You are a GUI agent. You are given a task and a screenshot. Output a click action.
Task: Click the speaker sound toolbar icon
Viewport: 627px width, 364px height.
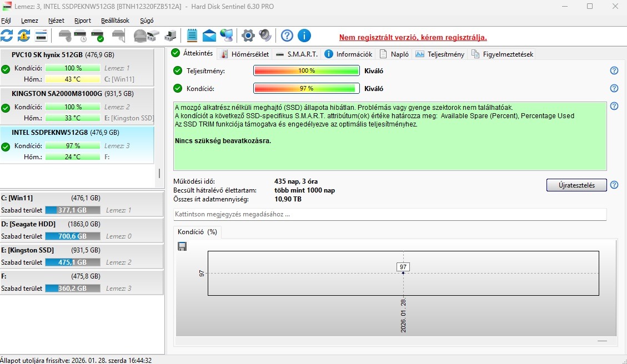pyautogui.click(x=265, y=36)
